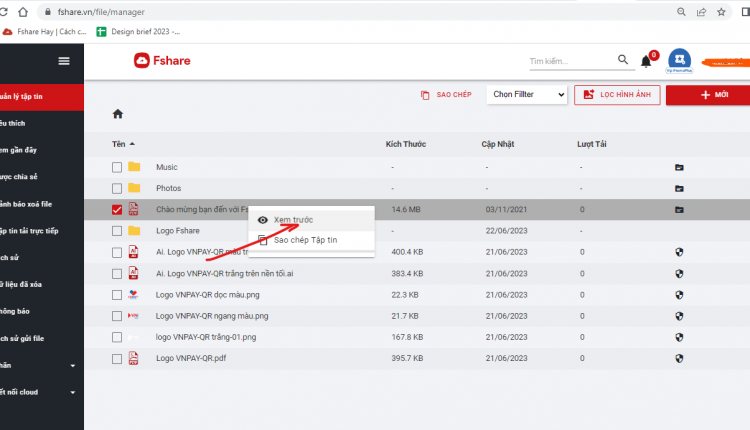
Task: Go to home folder icon
Action: pos(118,114)
